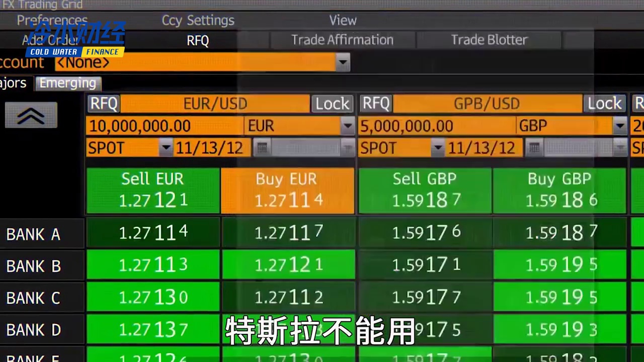The height and width of the screenshot is (362, 644).
Task: Expand the EUR currency dropdown
Action: (347, 126)
